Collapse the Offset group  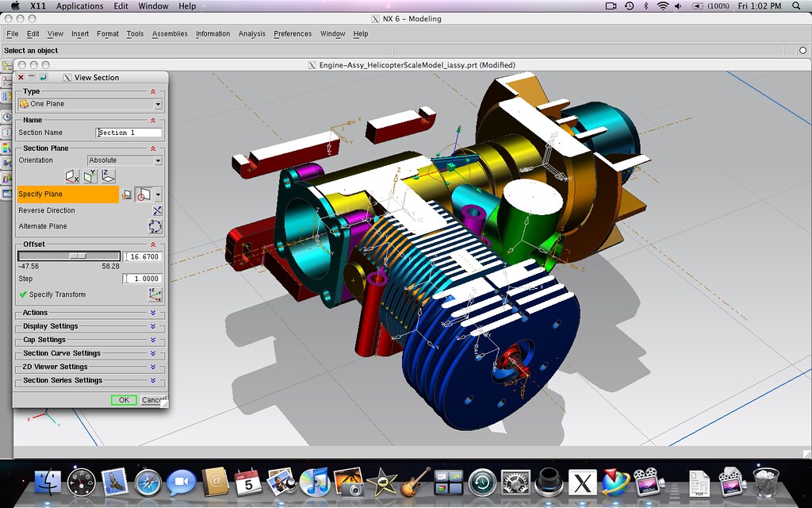153,244
